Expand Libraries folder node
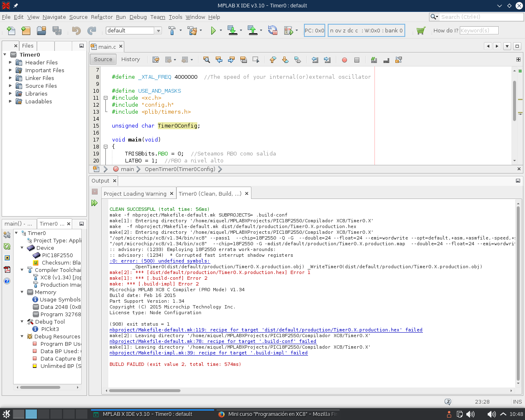Image resolution: width=525 pixels, height=420 pixels. tap(10, 94)
